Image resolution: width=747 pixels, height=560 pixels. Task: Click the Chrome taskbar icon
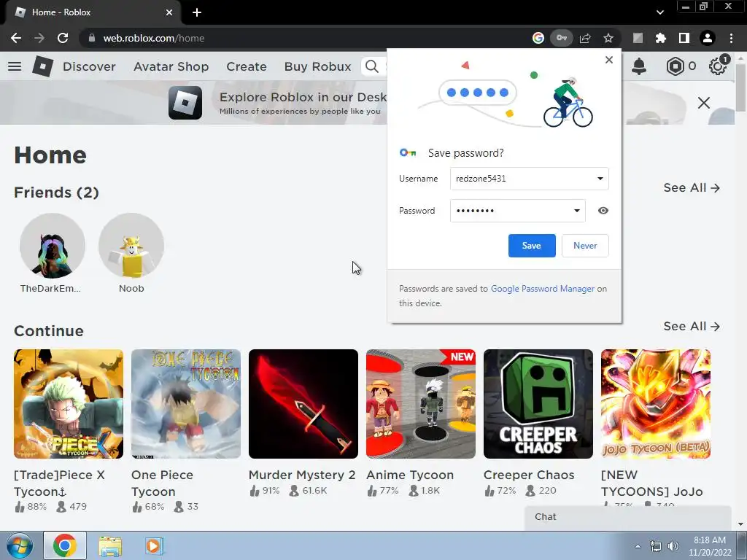click(65, 545)
